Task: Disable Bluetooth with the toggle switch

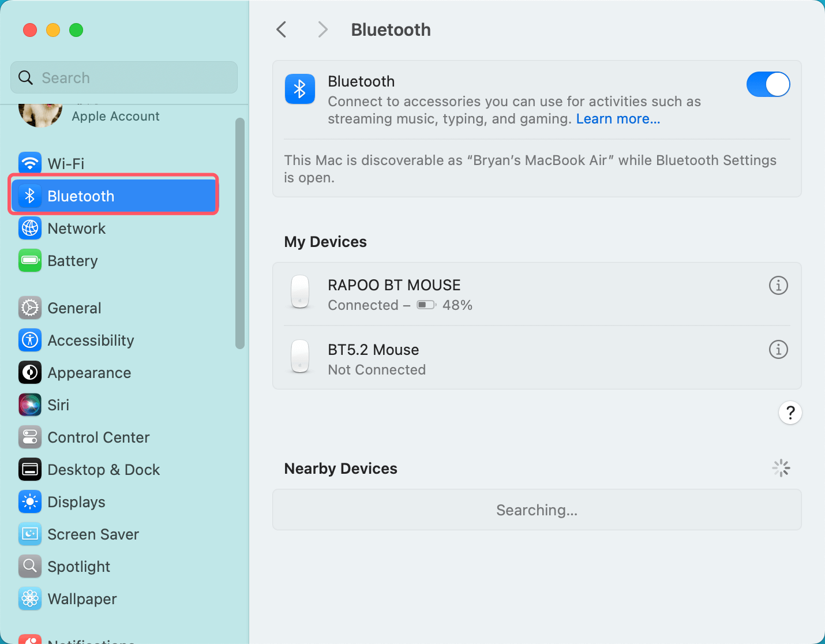Action: [768, 84]
